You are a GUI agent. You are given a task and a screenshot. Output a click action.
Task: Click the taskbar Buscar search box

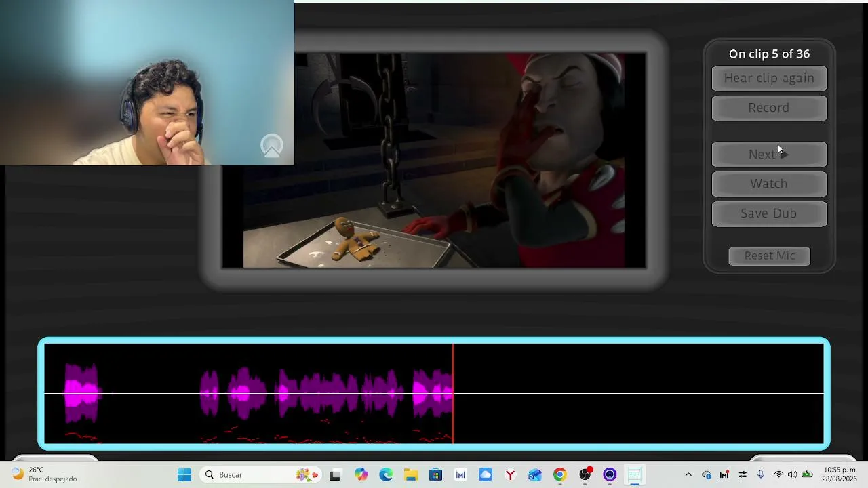(262, 475)
